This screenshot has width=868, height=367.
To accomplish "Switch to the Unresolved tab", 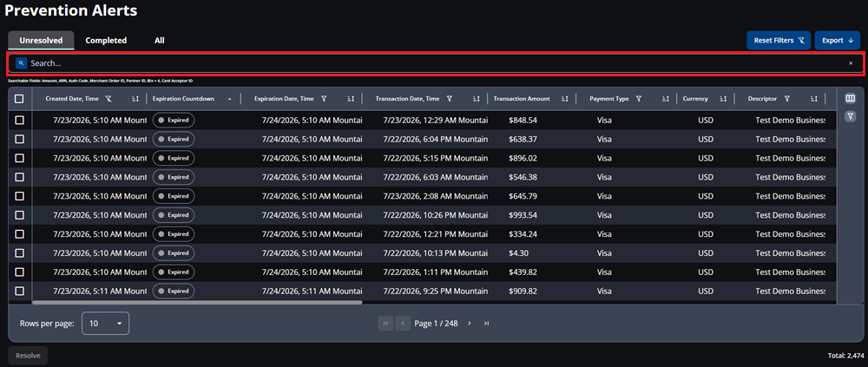I will point(41,41).
